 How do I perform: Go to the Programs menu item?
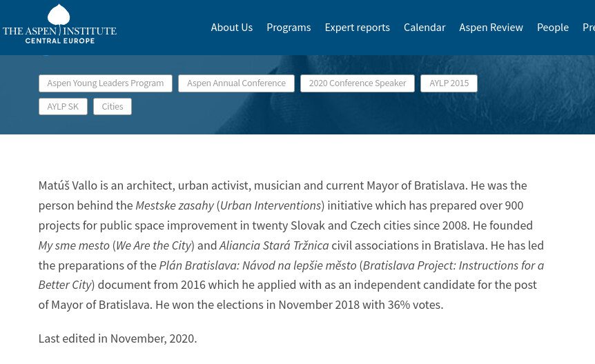[x=289, y=28]
